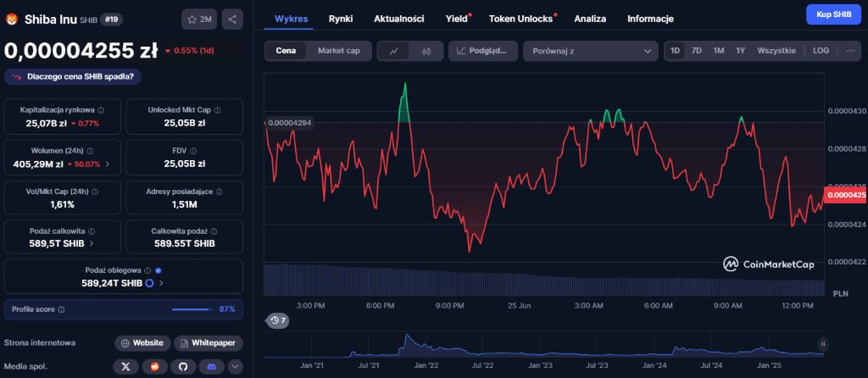Share Shiba Inu page via share icon
Image resolution: width=868 pixels, height=378 pixels.
click(x=232, y=19)
